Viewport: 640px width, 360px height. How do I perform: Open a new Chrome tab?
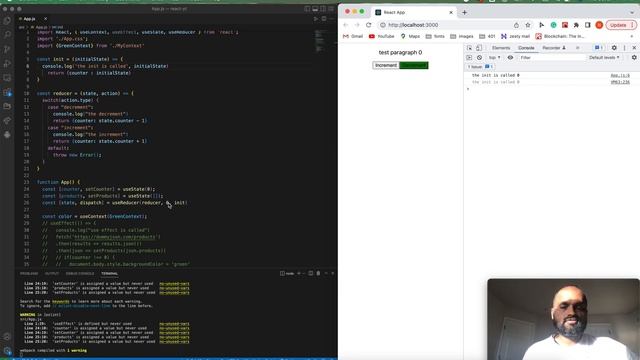(464, 12)
